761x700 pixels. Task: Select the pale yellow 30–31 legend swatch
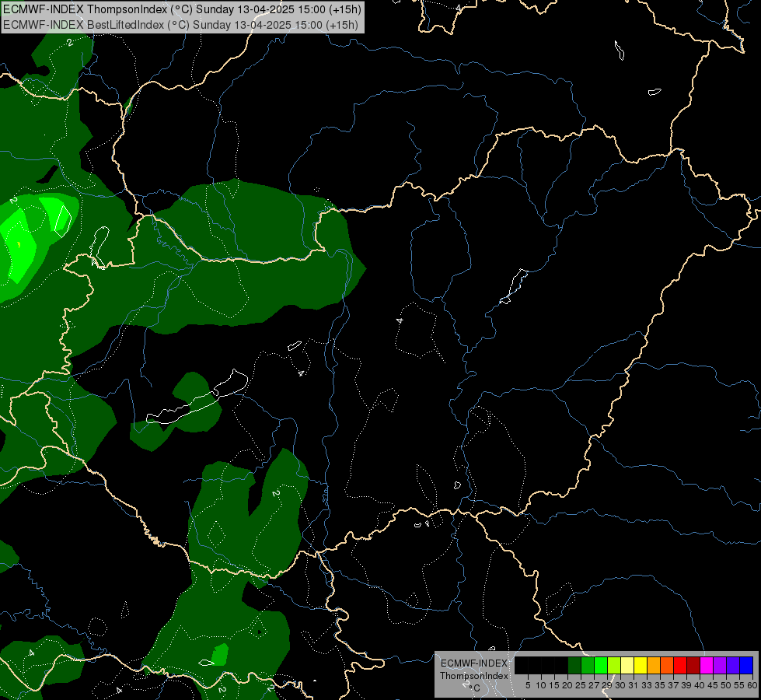click(x=627, y=665)
